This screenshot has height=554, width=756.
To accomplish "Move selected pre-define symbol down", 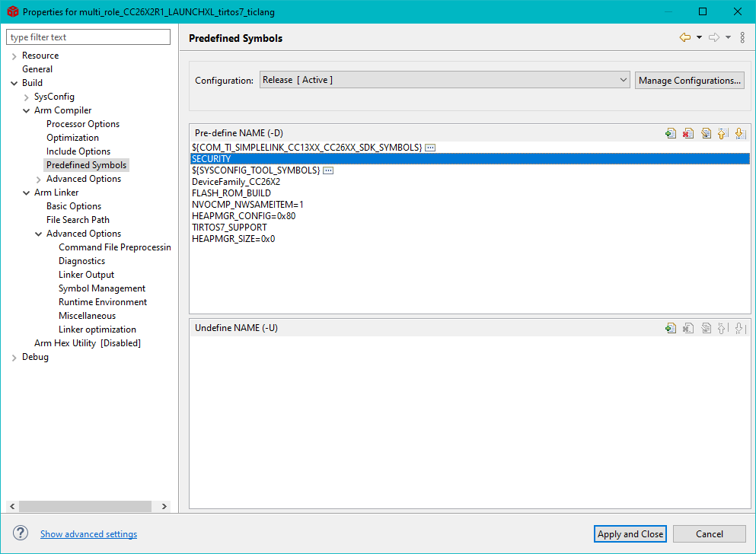I will point(739,133).
